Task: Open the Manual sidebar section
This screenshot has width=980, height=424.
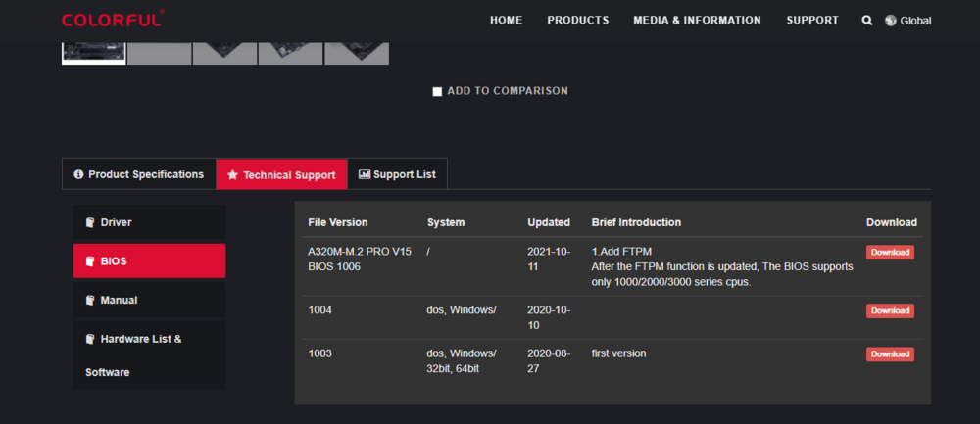Action: (x=149, y=300)
